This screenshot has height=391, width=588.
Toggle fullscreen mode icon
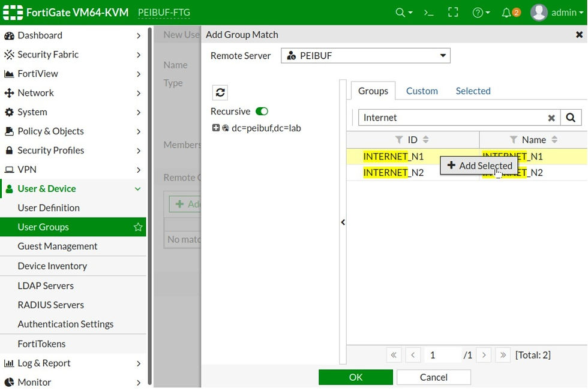(x=453, y=13)
